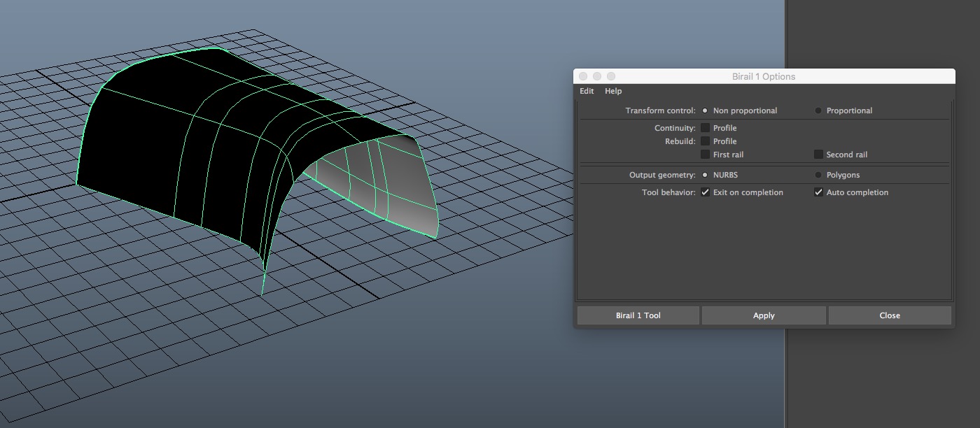
Task: Click the Apply button
Action: pyautogui.click(x=764, y=315)
